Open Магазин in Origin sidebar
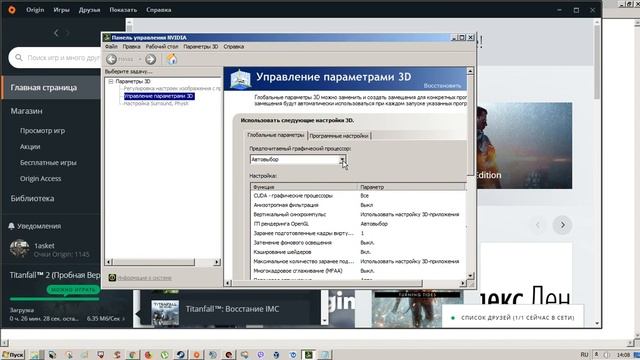This screenshot has width=640, height=360. coord(27,111)
